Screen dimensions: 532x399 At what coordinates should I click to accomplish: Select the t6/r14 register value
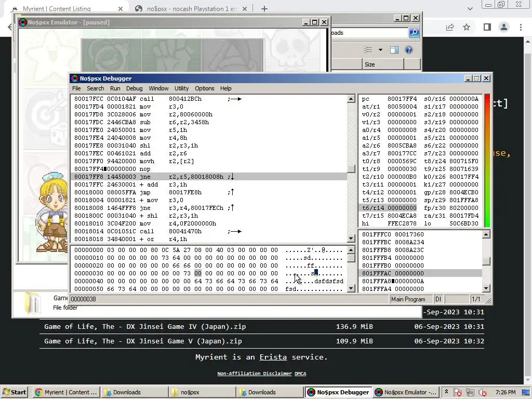[x=402, y=208]
